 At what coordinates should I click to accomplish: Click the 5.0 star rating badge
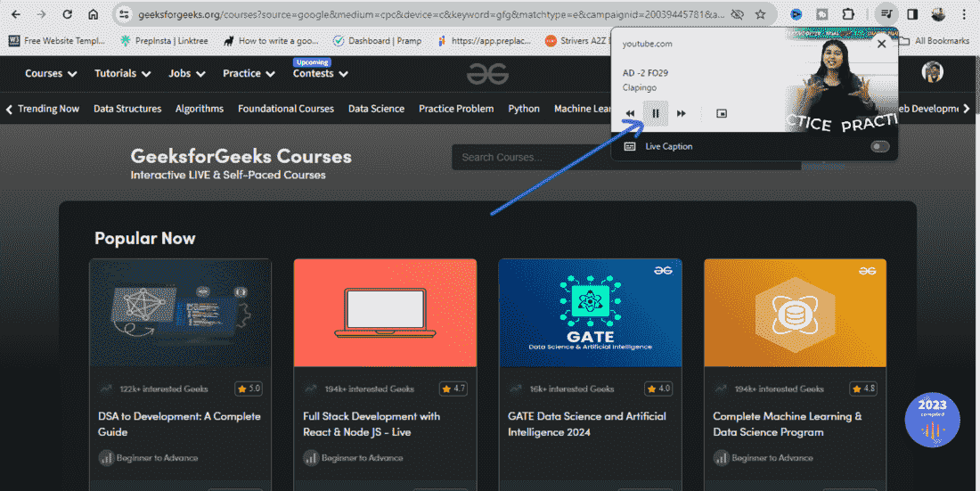click(x=249, y=389)
